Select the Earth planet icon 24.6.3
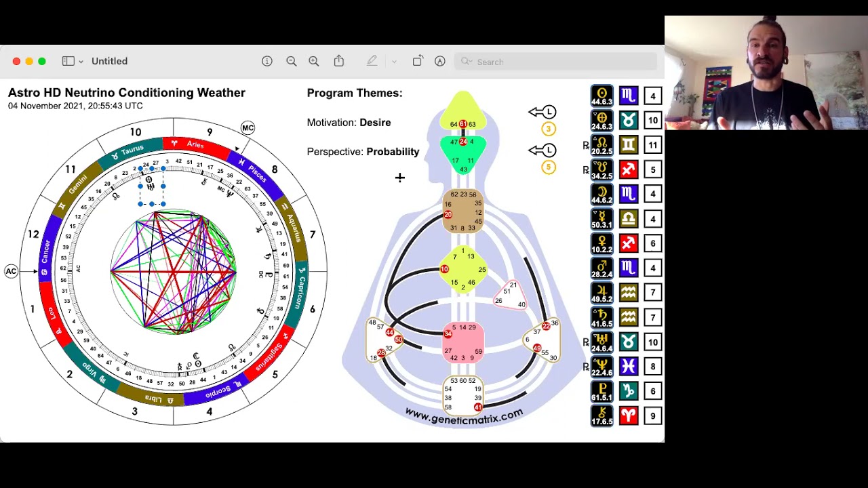The width and height of the screenshot is (868, 488). (x=601, y=120)
